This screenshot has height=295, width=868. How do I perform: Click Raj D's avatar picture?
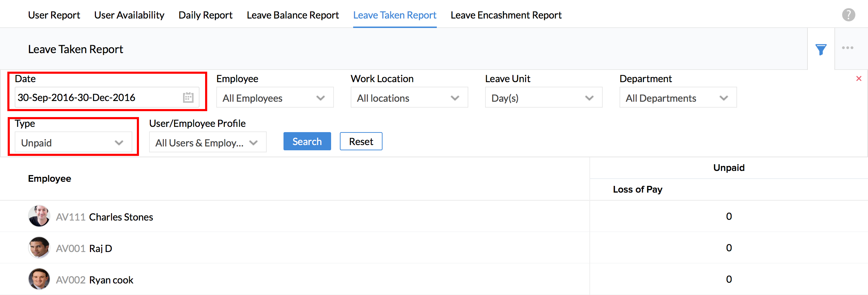[39, 247]
